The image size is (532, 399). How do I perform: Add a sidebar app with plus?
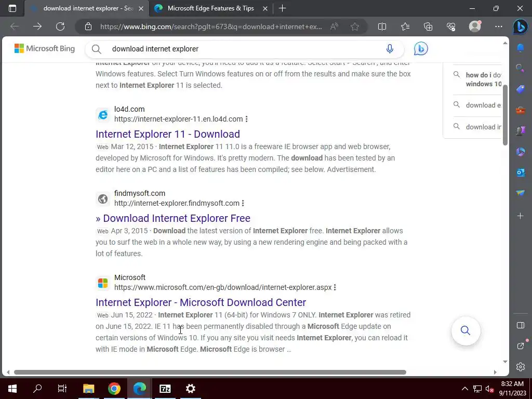[x=521, y=216]
